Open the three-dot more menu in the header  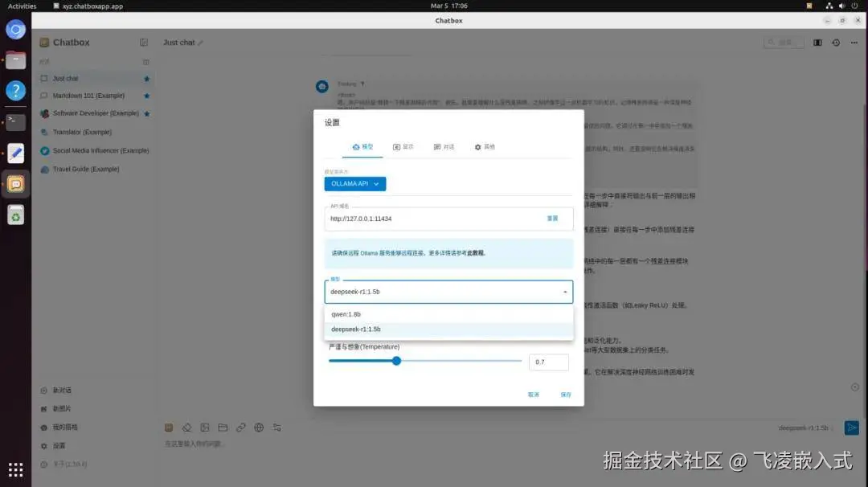[854, 43]
